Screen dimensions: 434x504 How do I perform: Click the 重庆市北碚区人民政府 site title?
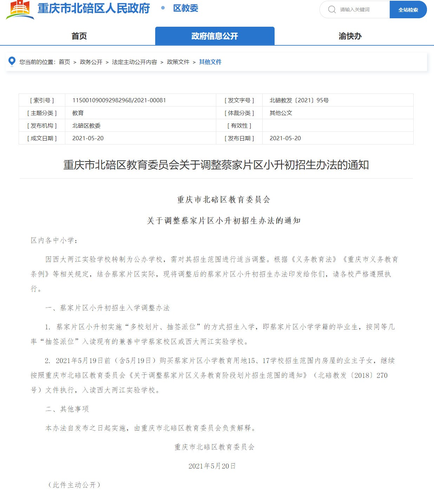94,8
